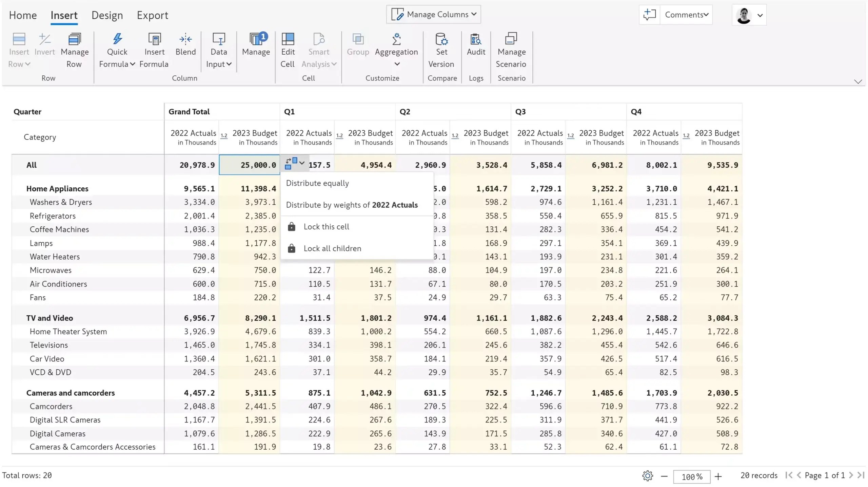Screen dimensions: 868x487
Task: Click the Audit logs icon
Action: pyautogui.click(x=476, y=39)
